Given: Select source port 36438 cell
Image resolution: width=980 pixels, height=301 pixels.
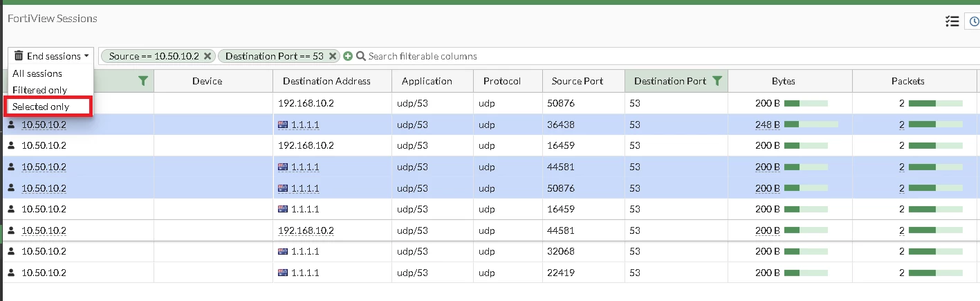Looking at the screenshot, I should pos(584,125).
